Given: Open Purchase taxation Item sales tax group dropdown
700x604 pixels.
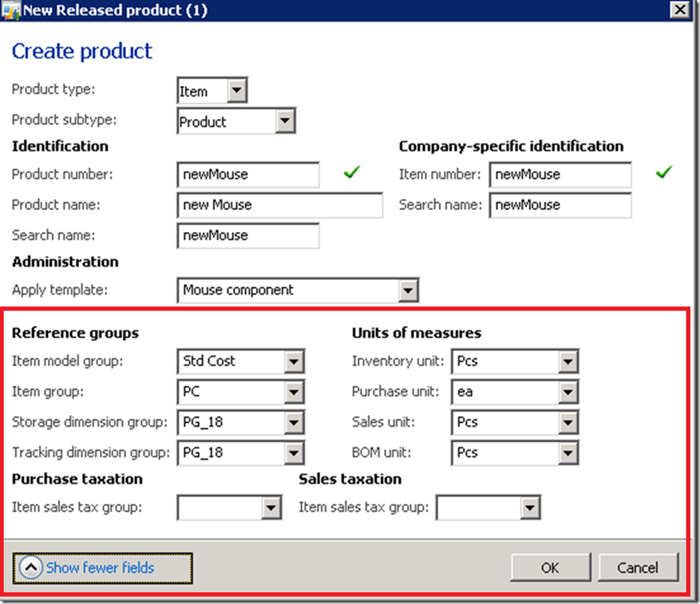Looking at the screenshot, I should 271,507.
